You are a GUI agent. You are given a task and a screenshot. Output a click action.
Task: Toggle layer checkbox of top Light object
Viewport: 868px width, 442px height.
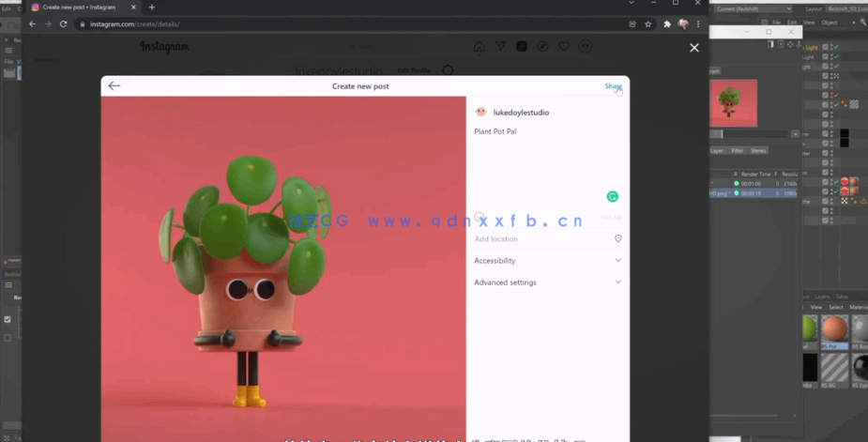[x=825, y=47]
